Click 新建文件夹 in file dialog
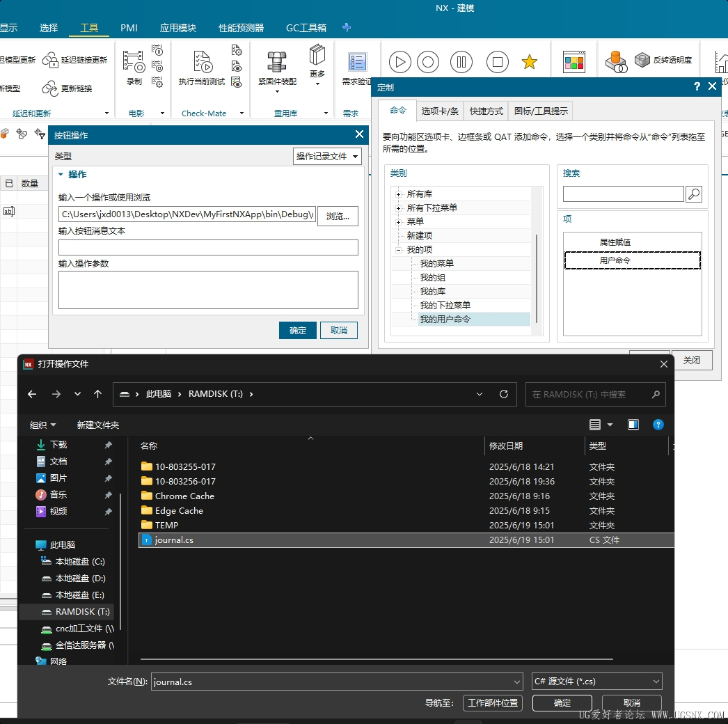Viewport: 728px width, 724px height. (98, 425)
